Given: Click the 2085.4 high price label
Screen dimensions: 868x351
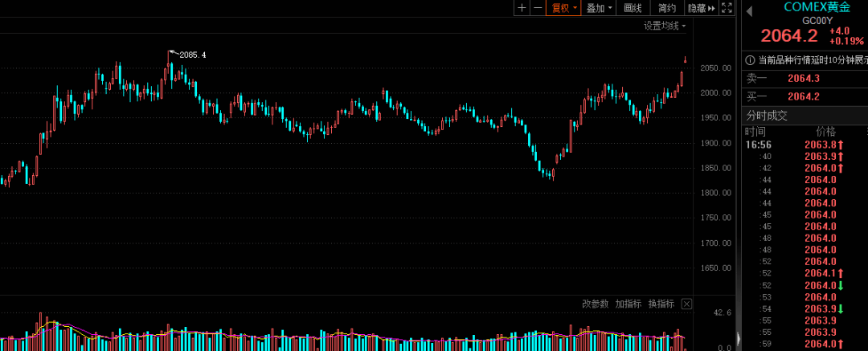Looking at the screenshot, I should click(192, 55).
